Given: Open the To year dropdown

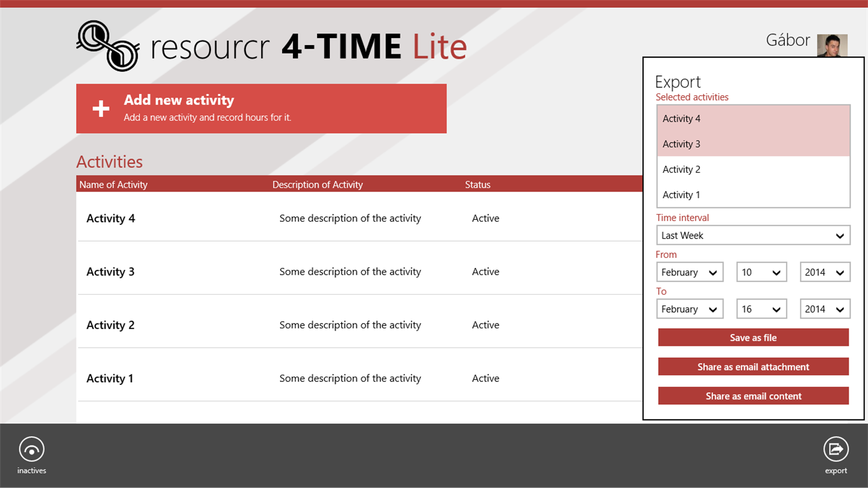Looking at the screenshot, I should click(825, 309).
